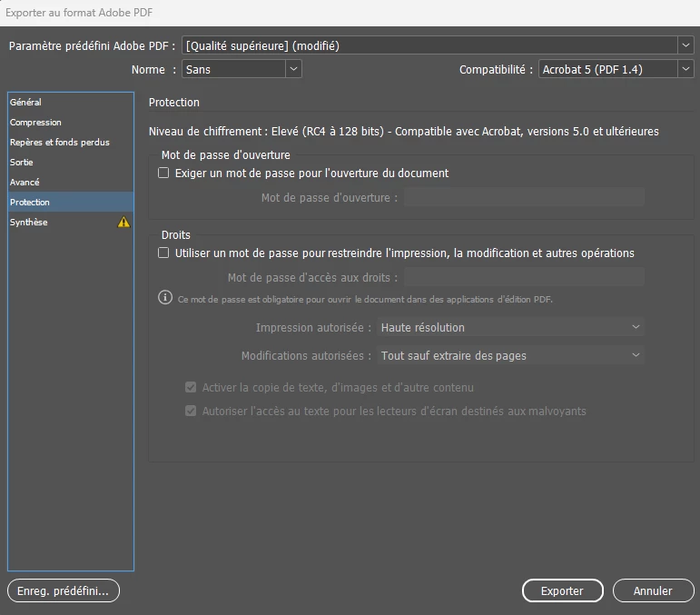Enable password to restrict printing and editing

[163, 253]
